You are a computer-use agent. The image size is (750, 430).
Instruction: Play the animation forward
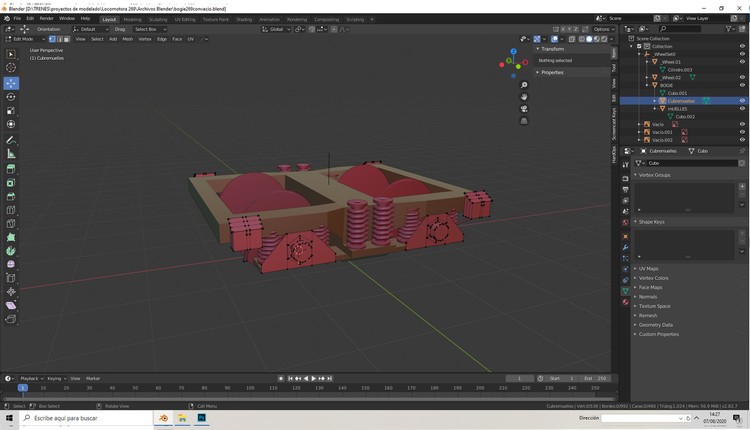click(x=314, y=378)
